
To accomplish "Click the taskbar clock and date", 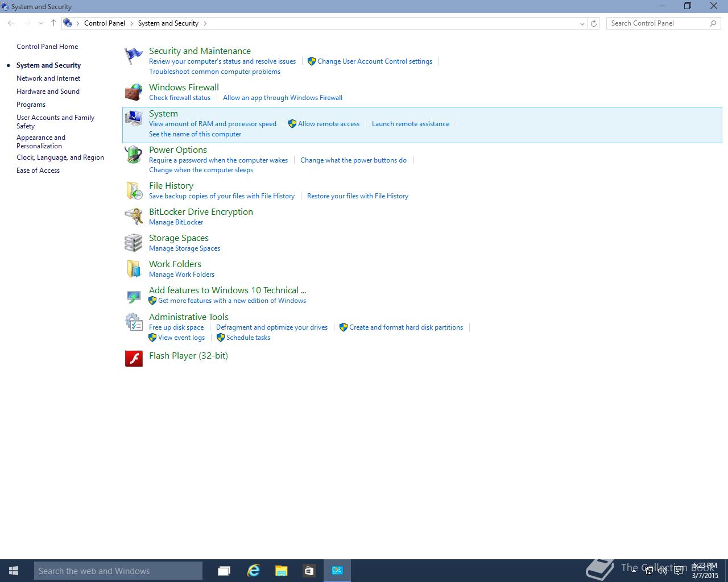I will click(x=705, y=571).
